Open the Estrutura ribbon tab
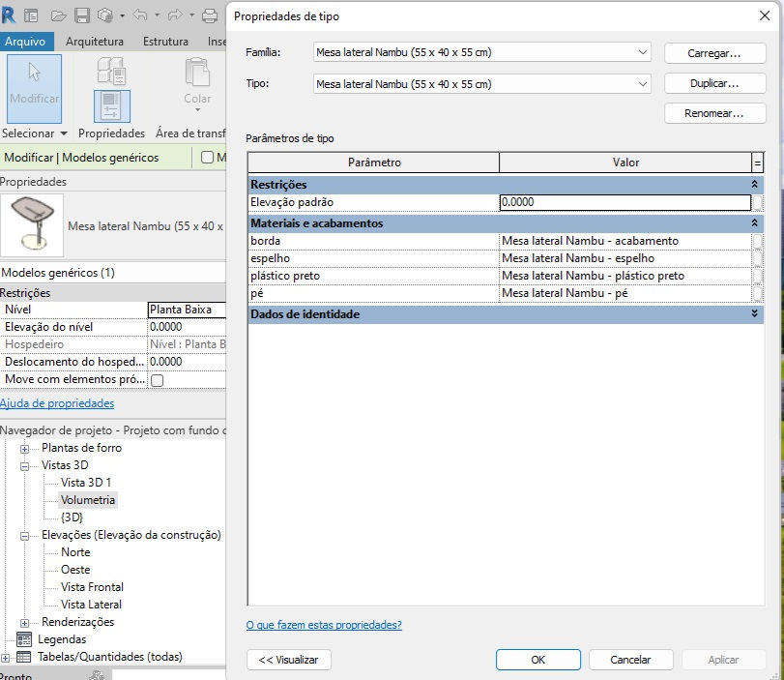Screen dimensions: 784x680 (165, 42)
